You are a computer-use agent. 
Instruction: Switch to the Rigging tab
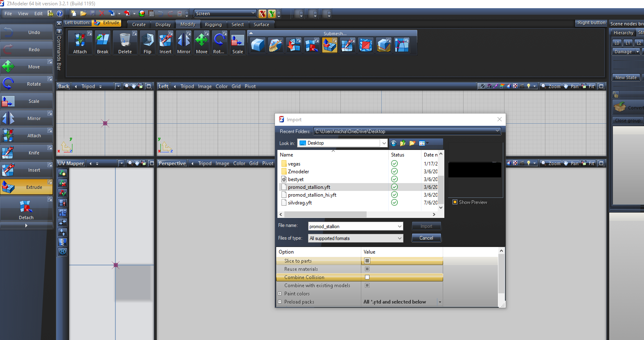tap(213, 25)
